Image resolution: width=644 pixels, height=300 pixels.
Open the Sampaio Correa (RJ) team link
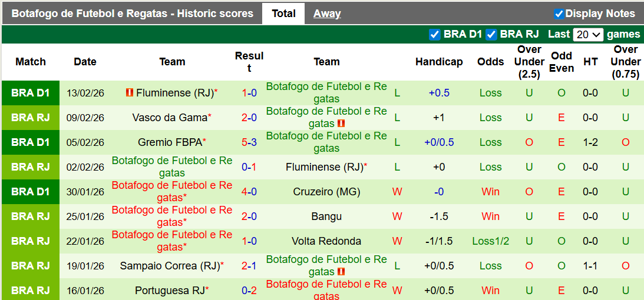coord(170,266)
